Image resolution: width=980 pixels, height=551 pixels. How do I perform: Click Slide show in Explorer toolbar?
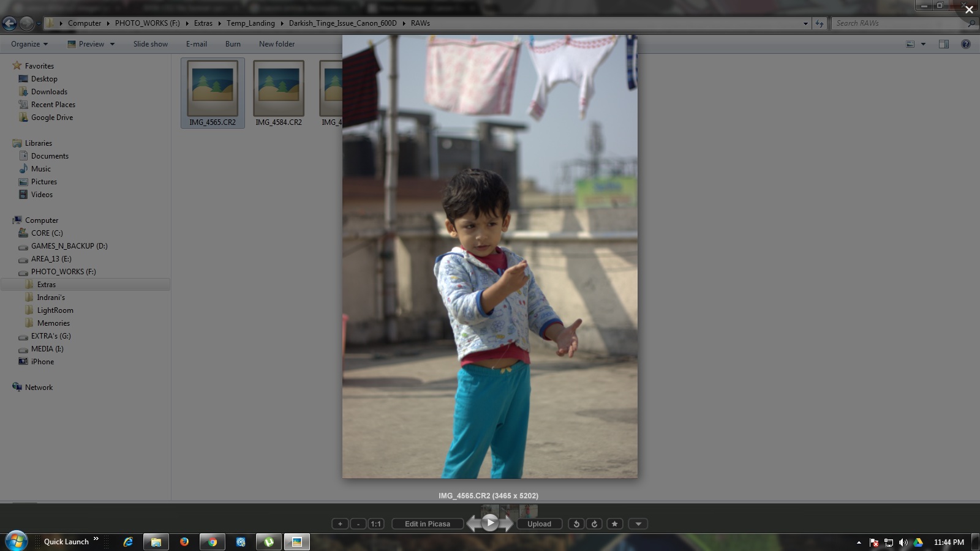coord(150,44)
